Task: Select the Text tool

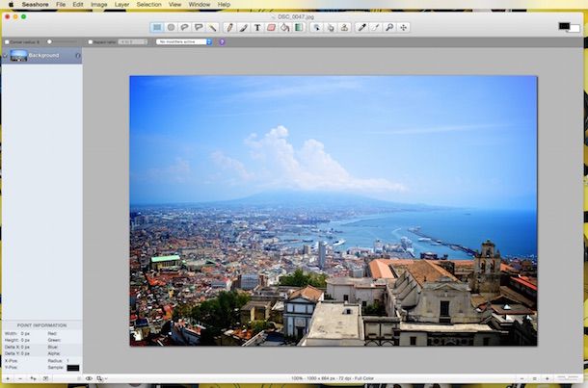Action: coord(257,27)
